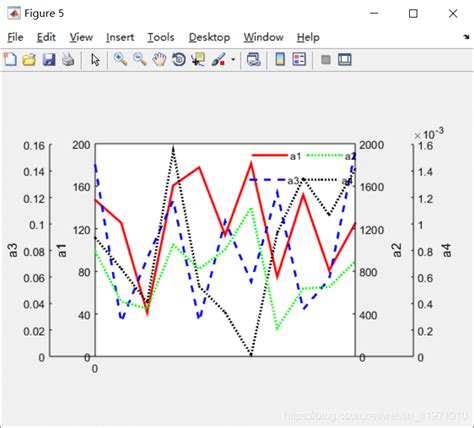
Task: Insert a colorbar from the toolbar
Action: coord(280,60)
